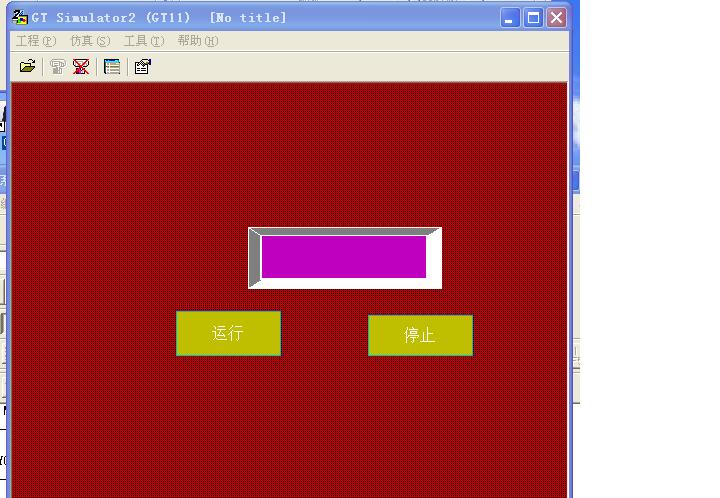The width and height of the screenshot is (720, 498).
Task: Open the 帮助(H) menu
Action: [x=198, y=41]
